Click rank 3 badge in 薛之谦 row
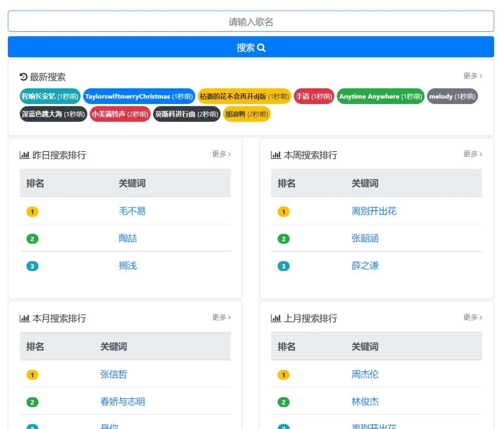 [x=284, y=266]
